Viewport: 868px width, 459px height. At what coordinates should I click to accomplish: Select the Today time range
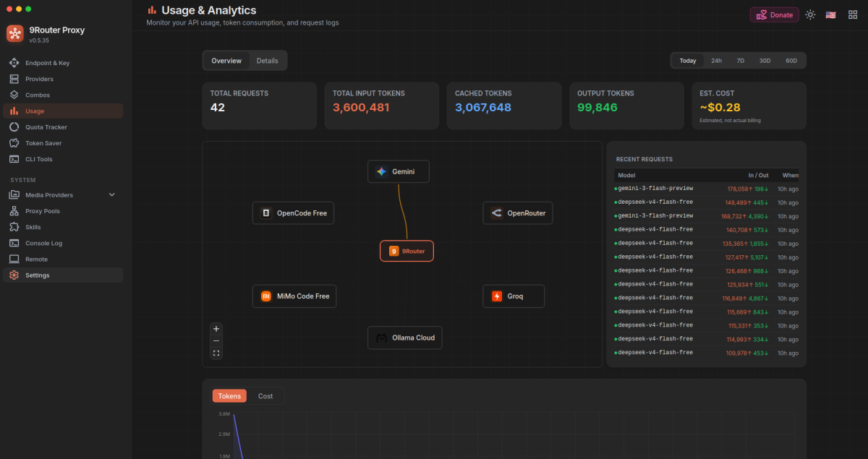pos(688,61)
